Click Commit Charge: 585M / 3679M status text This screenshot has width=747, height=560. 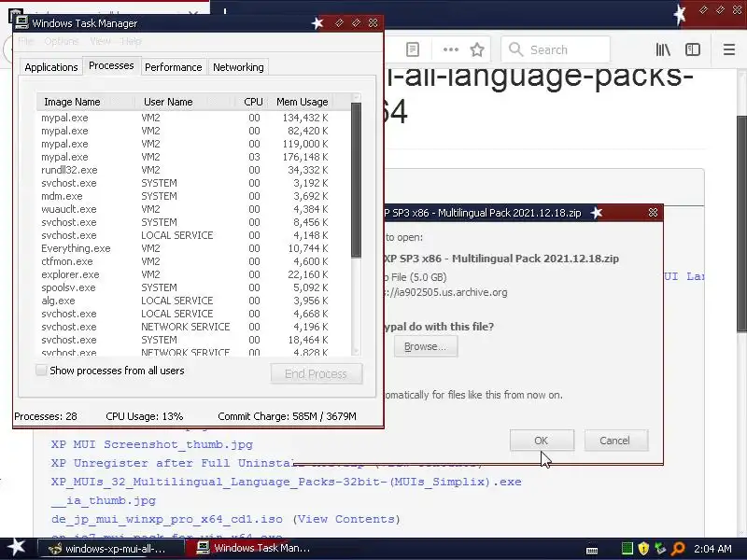point(288,416)
